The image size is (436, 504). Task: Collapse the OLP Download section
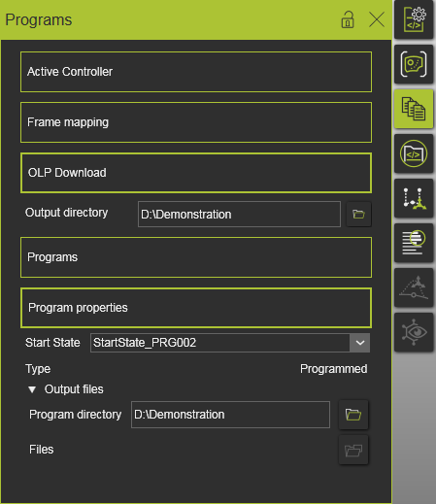196,173
